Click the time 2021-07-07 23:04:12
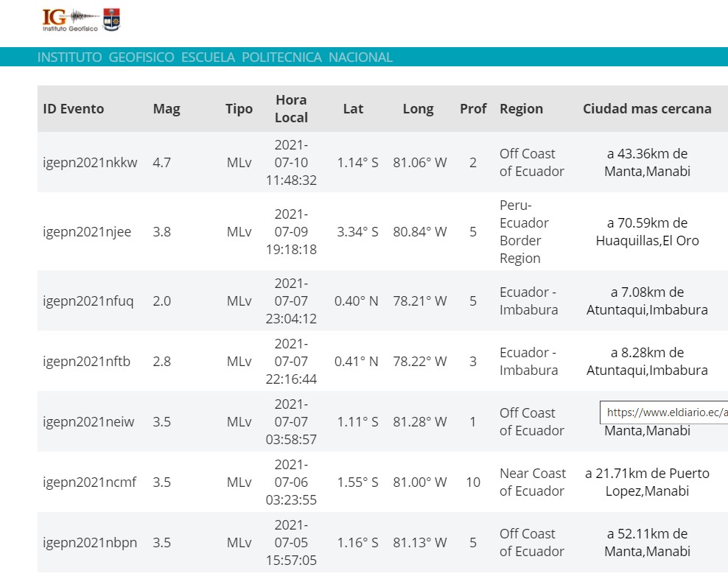This screenshot has width=728, height=576. (x=291, y=301)
